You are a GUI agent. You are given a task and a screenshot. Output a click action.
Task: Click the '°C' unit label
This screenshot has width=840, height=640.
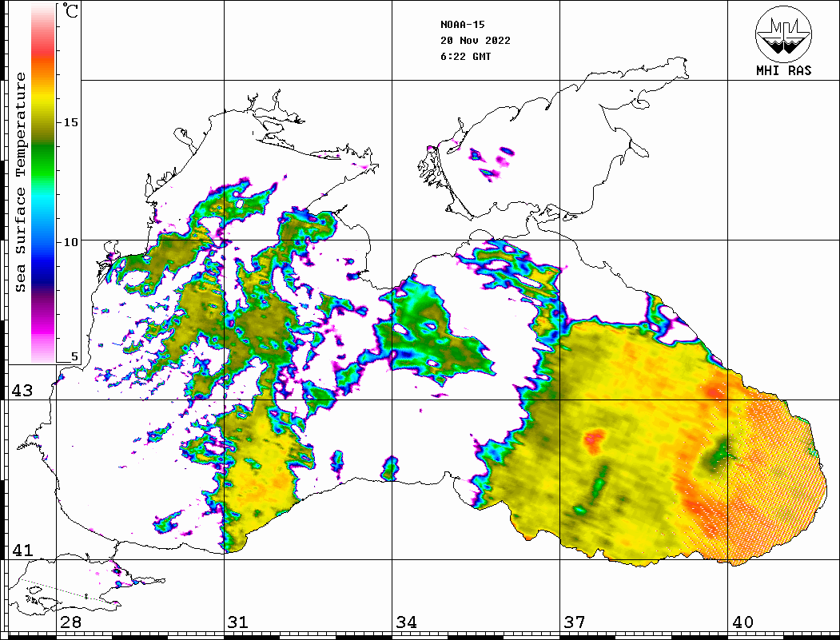tap(70, 10)
